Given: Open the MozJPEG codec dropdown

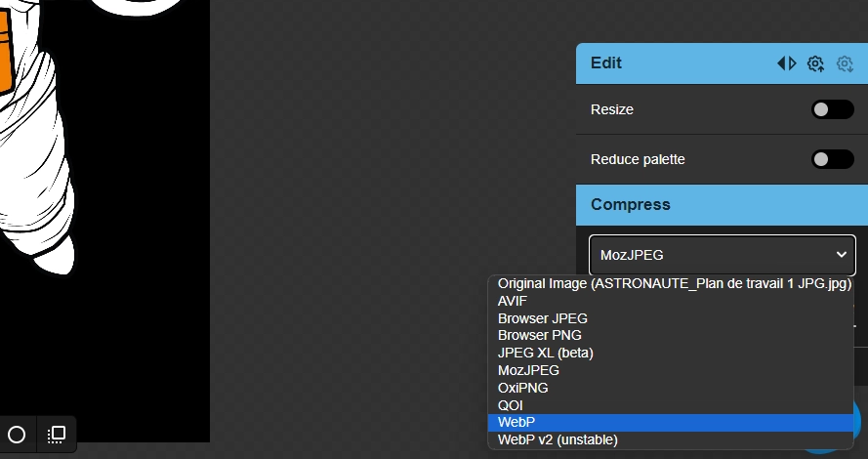Looking at the screenshot, I should click(x=723, y=255).
